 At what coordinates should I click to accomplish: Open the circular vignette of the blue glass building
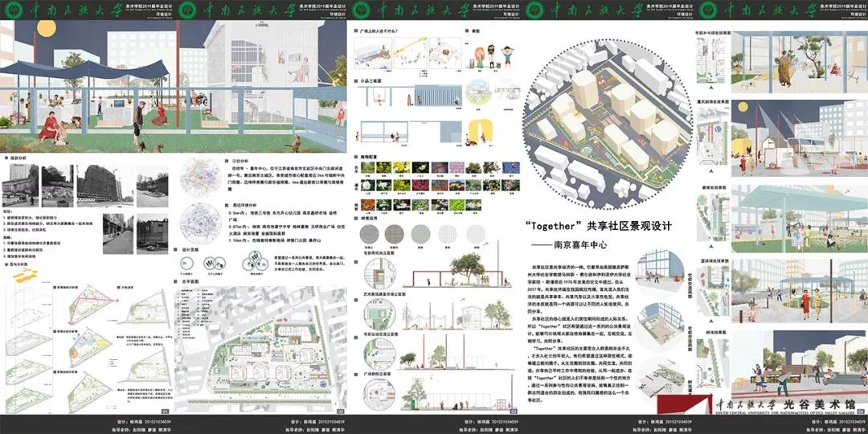coord(660,272)
